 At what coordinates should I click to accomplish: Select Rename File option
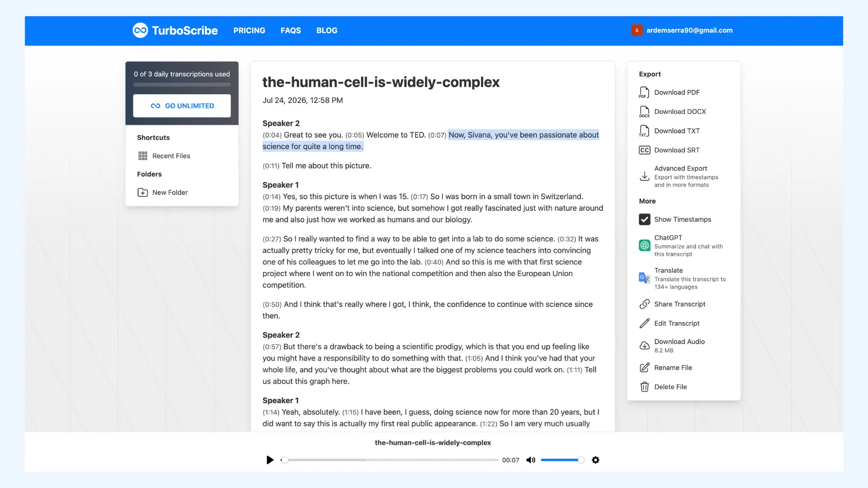[x=673, y=368]
